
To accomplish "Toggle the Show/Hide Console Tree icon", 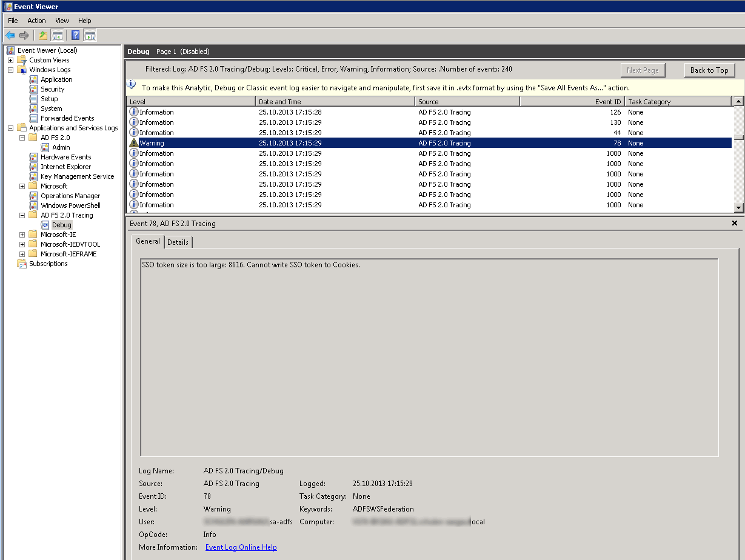I will (x=57, y=35).
